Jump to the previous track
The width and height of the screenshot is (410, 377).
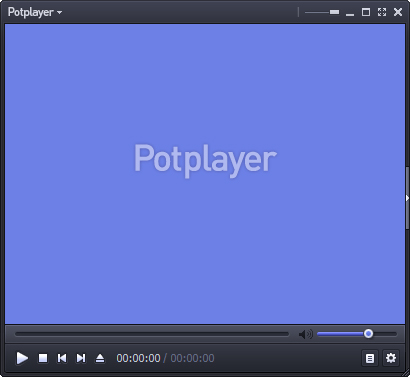coord(62,358)
